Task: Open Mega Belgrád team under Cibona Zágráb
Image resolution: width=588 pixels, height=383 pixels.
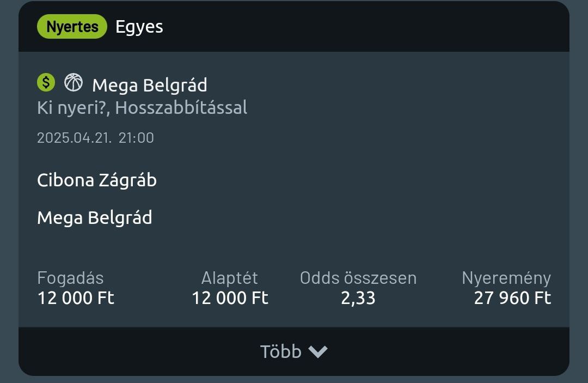Action: click(95, 218)
